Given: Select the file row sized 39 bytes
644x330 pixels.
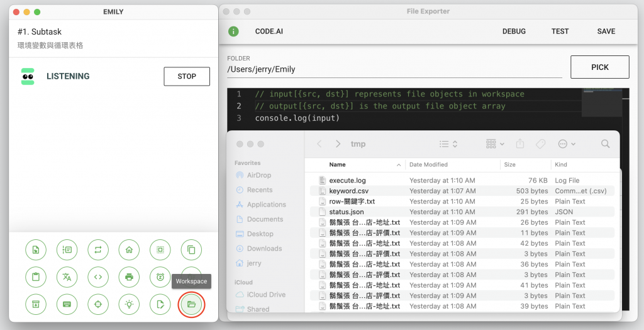Looking at the screenshot, I should coord(462,306).
